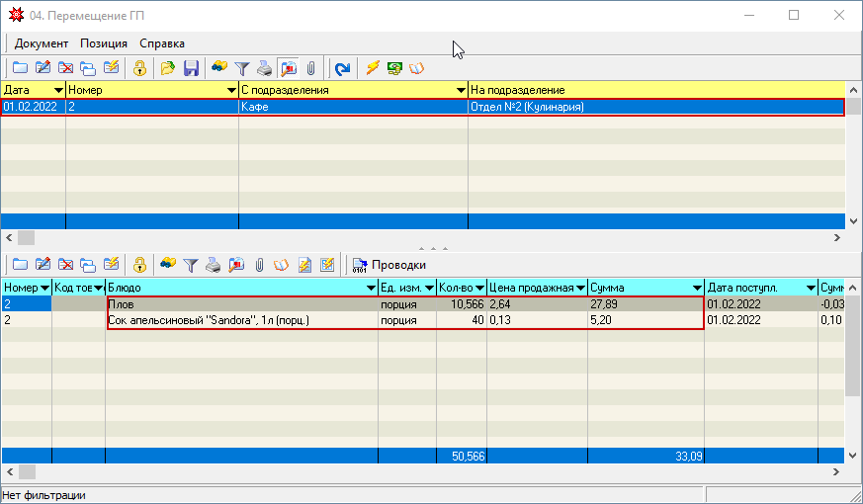Viewport: 863px width, 504px height.
Task: Click the open yellow folder icon in top toolbar
Action: (168, 68)
